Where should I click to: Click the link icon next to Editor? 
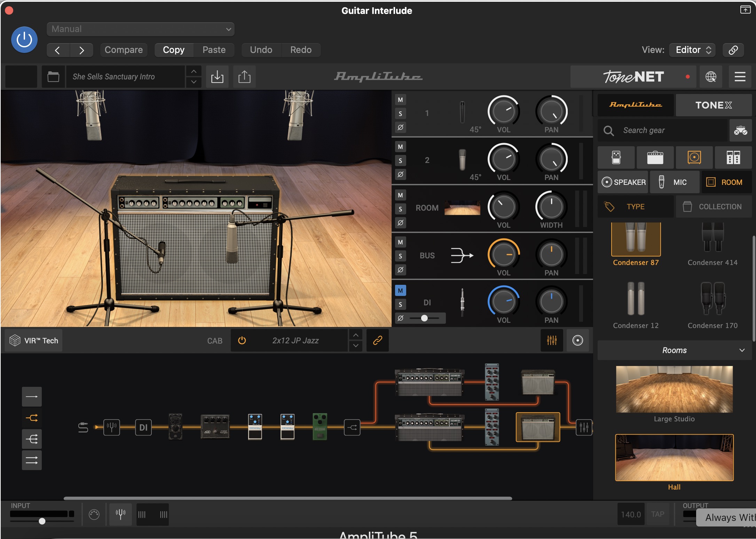click(733, 50)
